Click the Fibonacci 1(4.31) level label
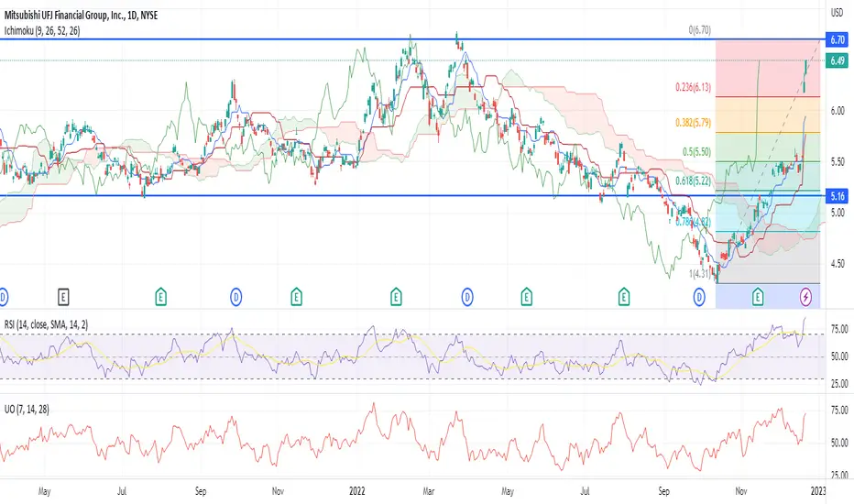Image resolution: width=854 pixels, height=504 pixels. 699,273
